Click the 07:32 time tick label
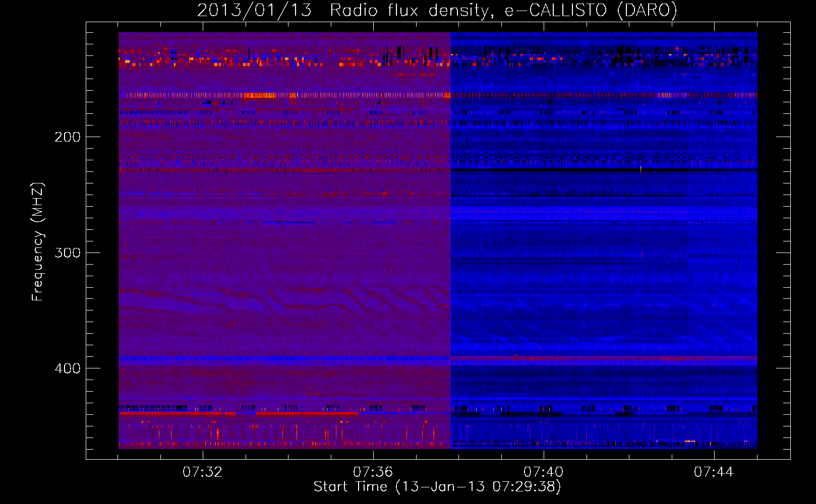 point(203,472)
